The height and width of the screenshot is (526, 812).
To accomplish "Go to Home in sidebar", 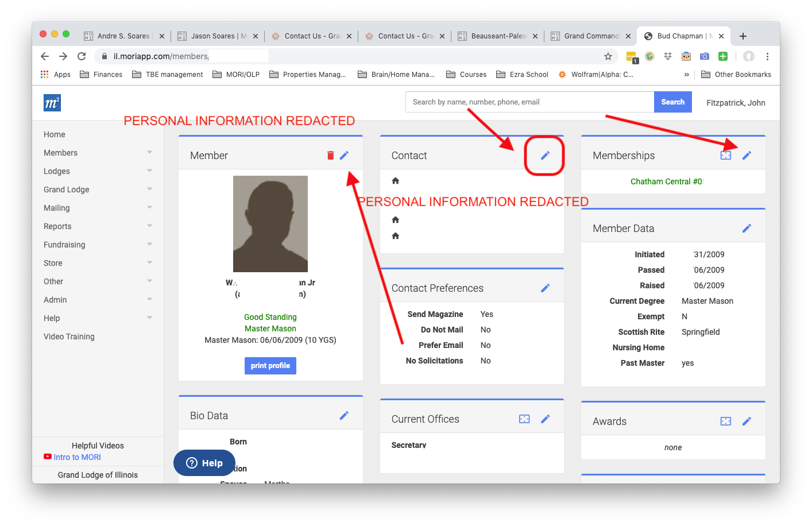I will (55, 134).
